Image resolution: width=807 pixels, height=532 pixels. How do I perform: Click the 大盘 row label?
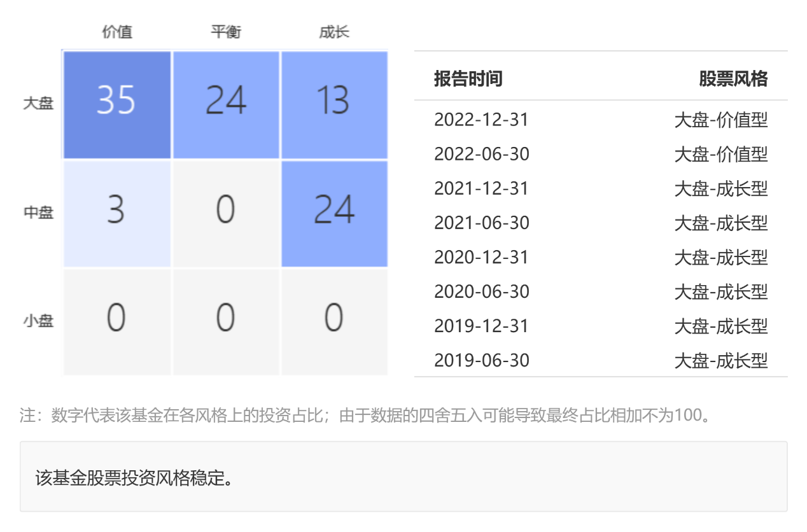[x=38, y=103]
